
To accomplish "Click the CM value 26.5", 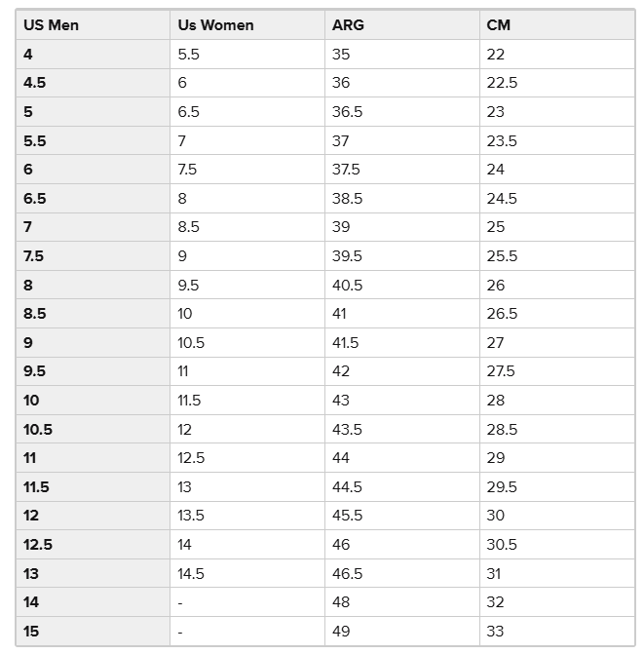I will point(502,314).
